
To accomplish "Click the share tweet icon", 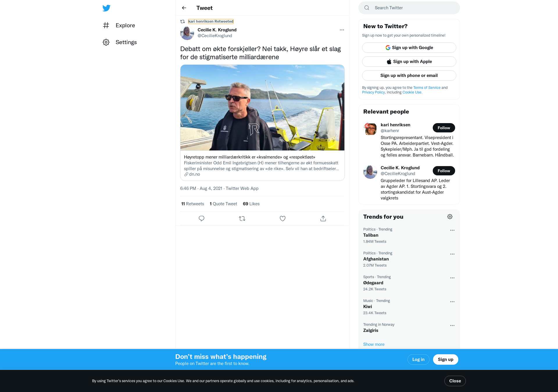I will tap(323, 218).
